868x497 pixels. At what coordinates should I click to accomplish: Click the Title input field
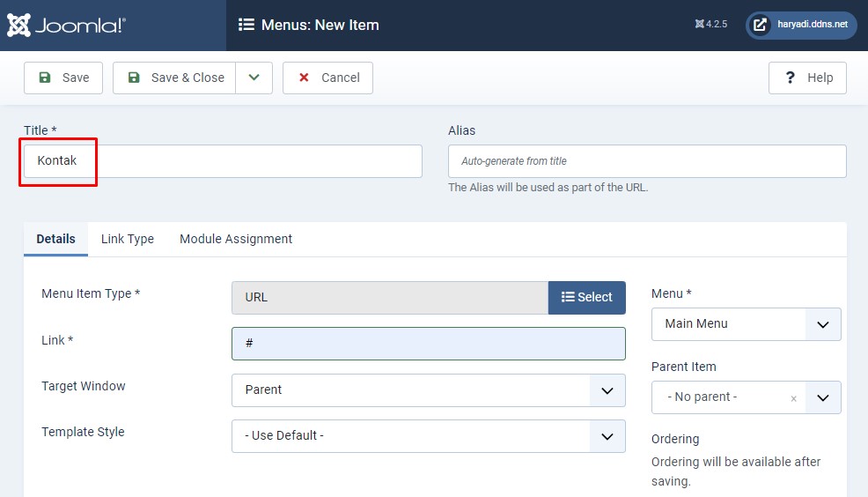coord(223,161)
